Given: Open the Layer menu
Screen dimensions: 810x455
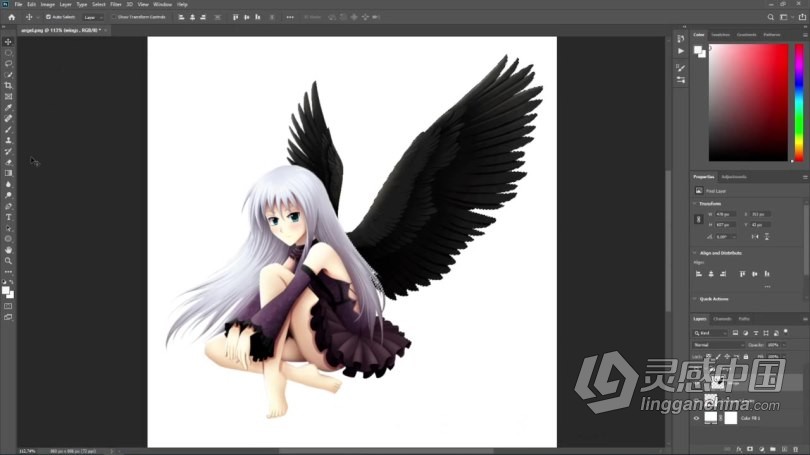Looking at the screenshot, I should click(x=66, y=4).
